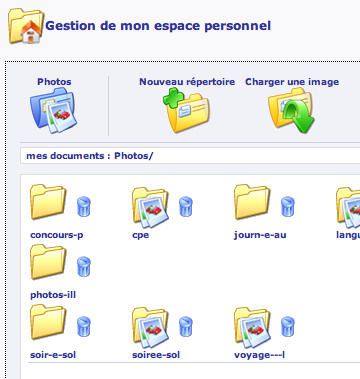Click trash bin next to cpe folder
The image size is (360, 379).
(186, 207)
